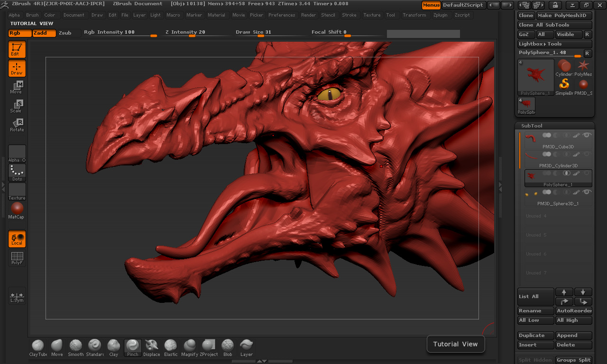The height and width of the screenshot is (364, 607).
Task: Choose the Smooth brush
Action: pyautogui.click(x=75, y=347)
